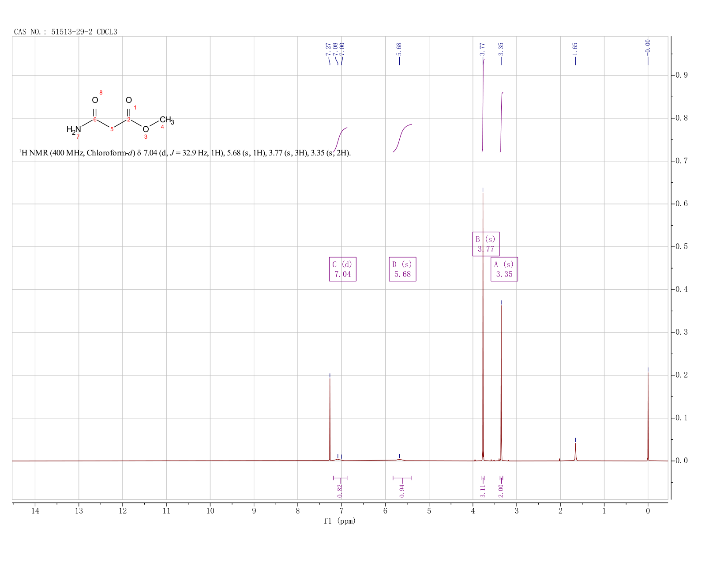
Task: Select the multiplet box D (s) 5.68
Action: 402,269
